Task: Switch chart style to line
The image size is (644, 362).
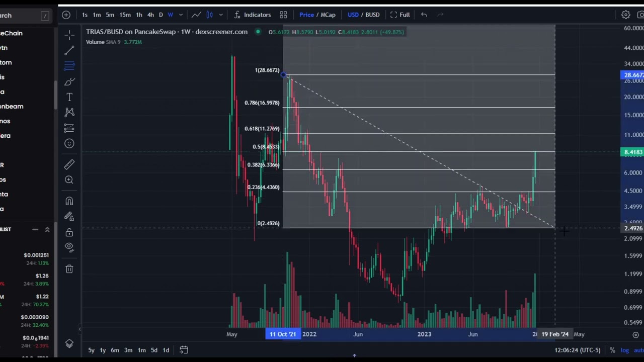Action: click(x=196, y=15)
